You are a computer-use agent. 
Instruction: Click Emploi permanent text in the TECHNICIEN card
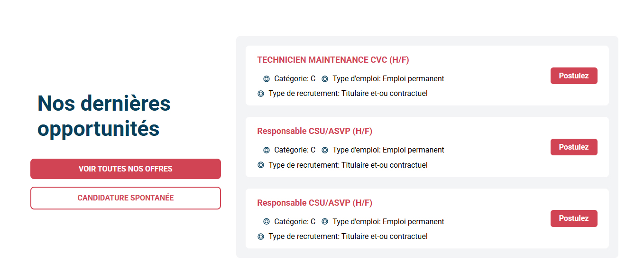[x=413, y=79]
